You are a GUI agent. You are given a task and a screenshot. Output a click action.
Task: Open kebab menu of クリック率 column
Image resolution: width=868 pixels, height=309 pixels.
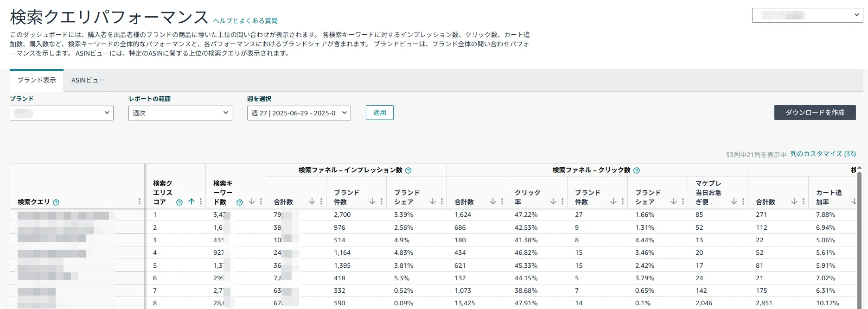coord(562,202)
